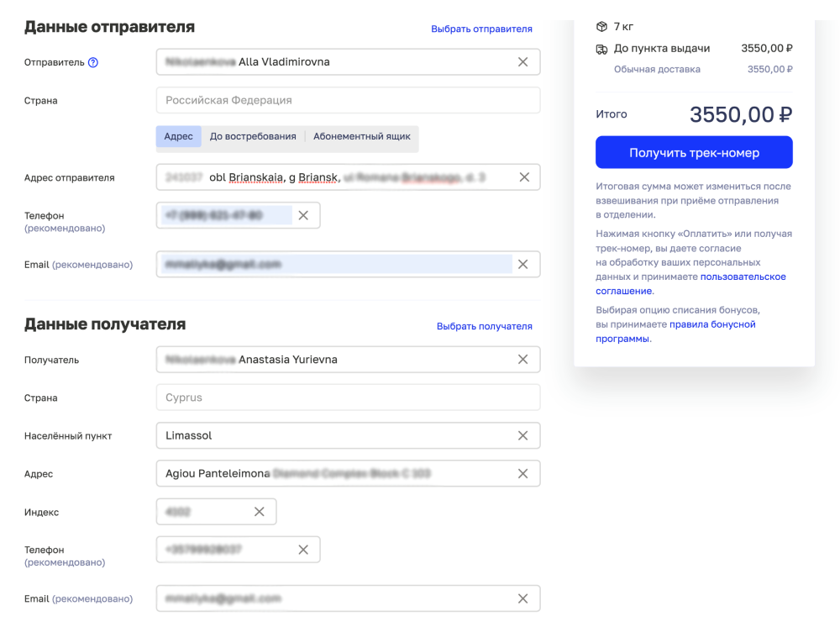Open the правила бонусной программы link

[x=712, y=324]
